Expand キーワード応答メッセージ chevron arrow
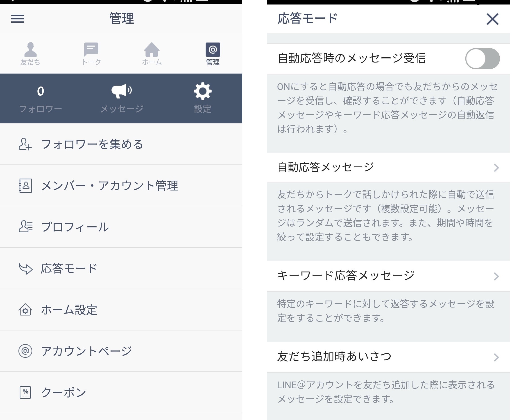512x420 pixels. click(x=496, y=276)
